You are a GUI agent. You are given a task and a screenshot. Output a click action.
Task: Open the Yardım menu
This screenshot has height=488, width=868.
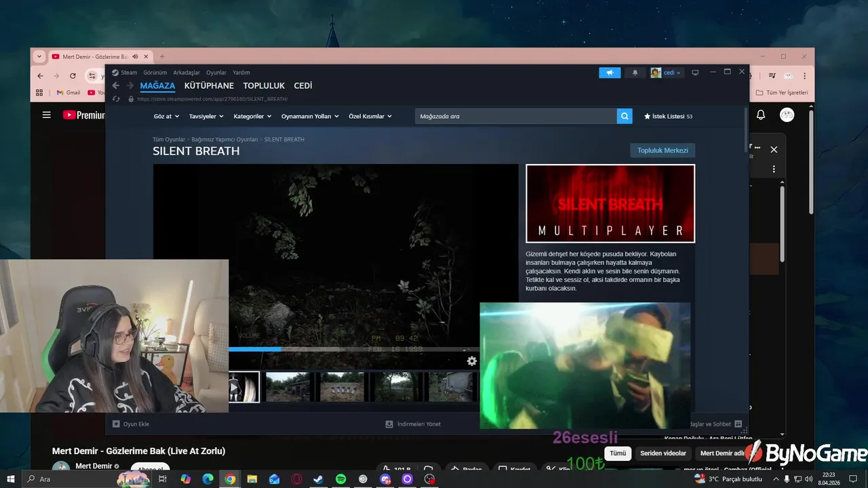tap(241, 73)
